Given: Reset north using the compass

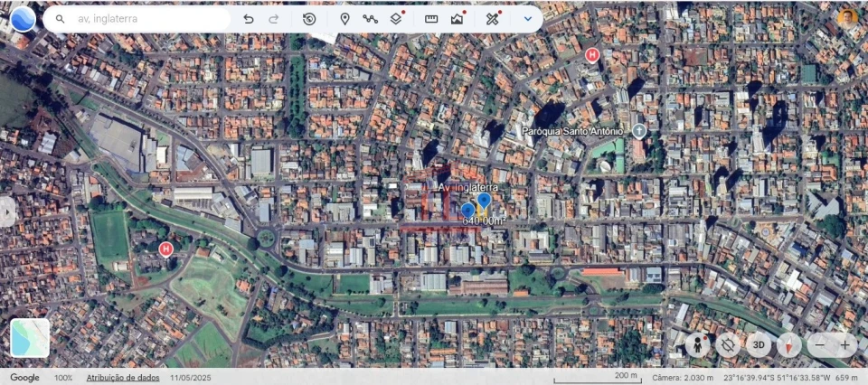Looking at the screenshot, I should point(789,344).
